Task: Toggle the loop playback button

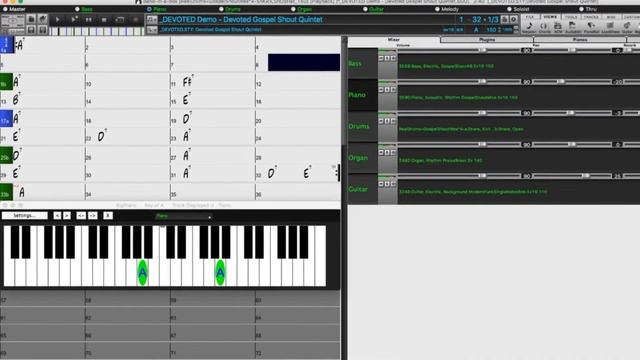Action: pos(120,19)
